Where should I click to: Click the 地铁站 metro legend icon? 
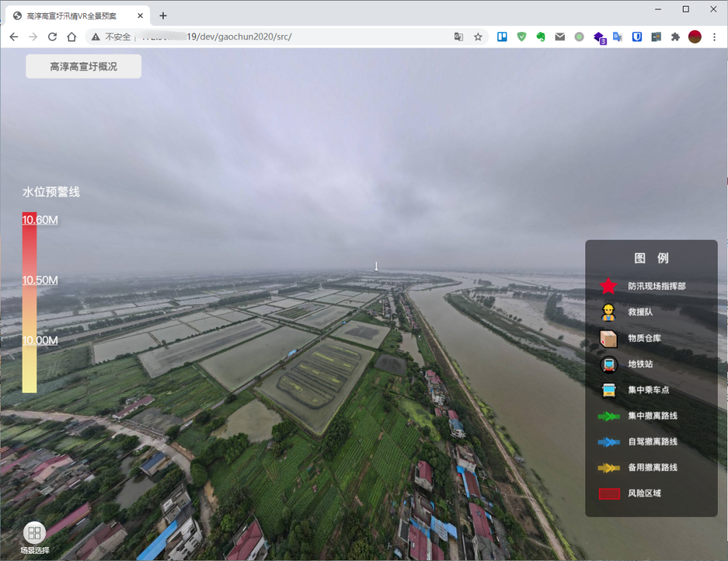coord(608,364)
